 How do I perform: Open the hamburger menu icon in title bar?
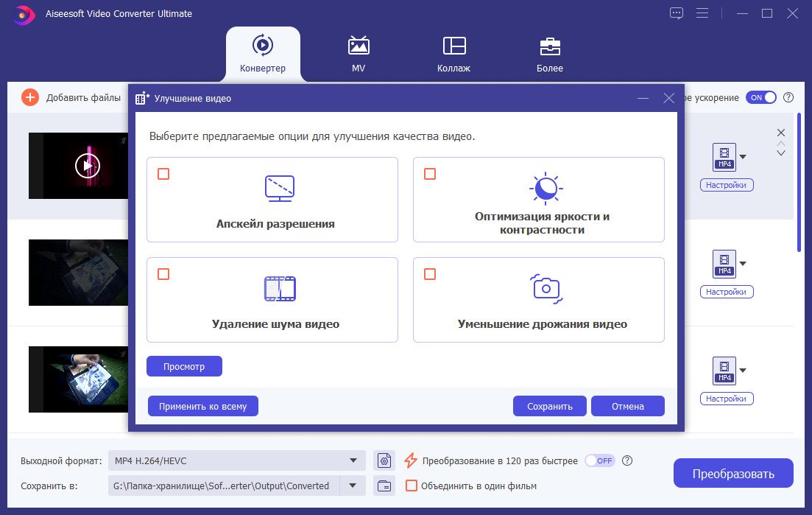702,13
